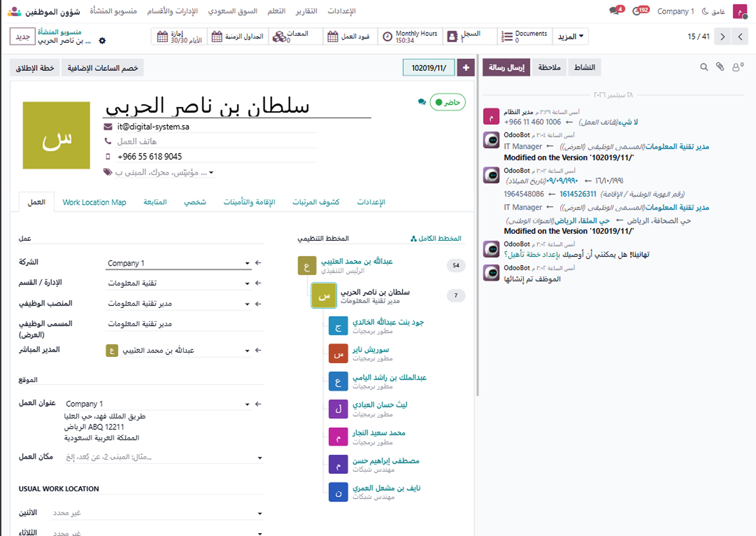Open the messages conversation icon with badge 4
Screen dimensions: 756x536
(x=616, y=11)
